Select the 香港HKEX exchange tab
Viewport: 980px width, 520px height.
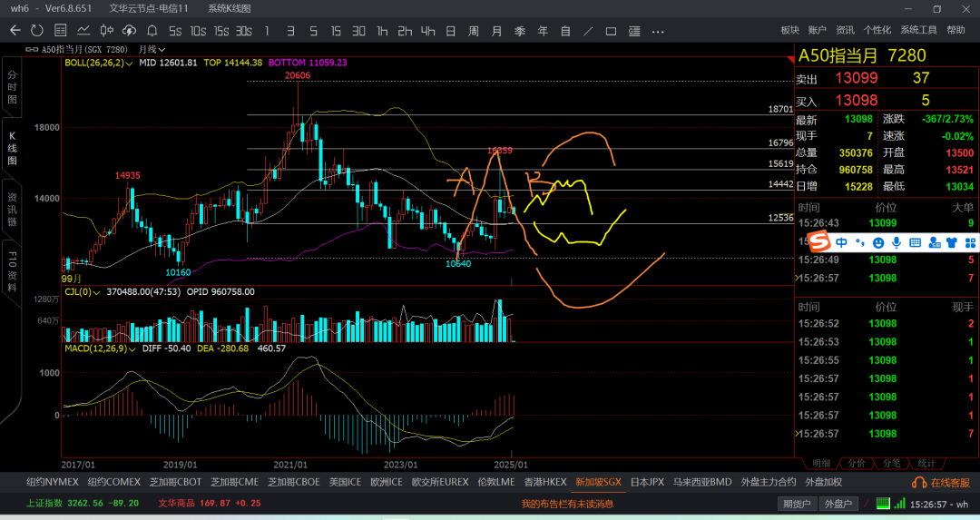(x=544, y=482)
